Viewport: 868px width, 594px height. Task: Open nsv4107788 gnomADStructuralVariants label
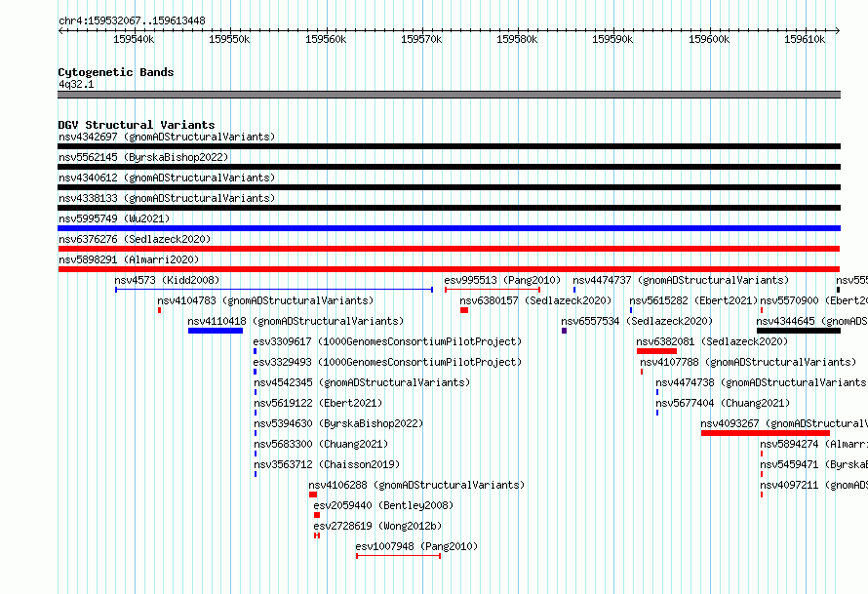pos(748,362)
